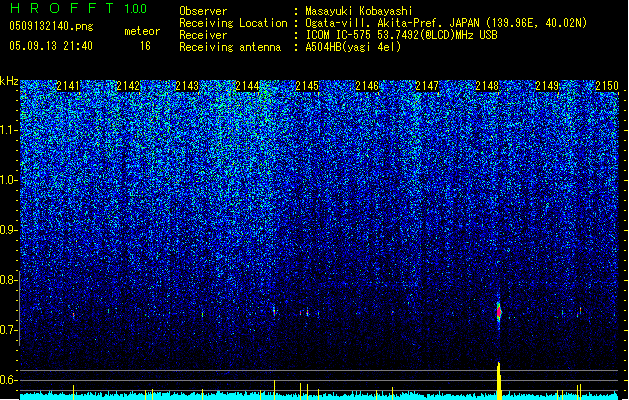The width and height of the screenshot is (629, 400).
Task: Click the kHz axis unit label
Action: tap(9, 81)
